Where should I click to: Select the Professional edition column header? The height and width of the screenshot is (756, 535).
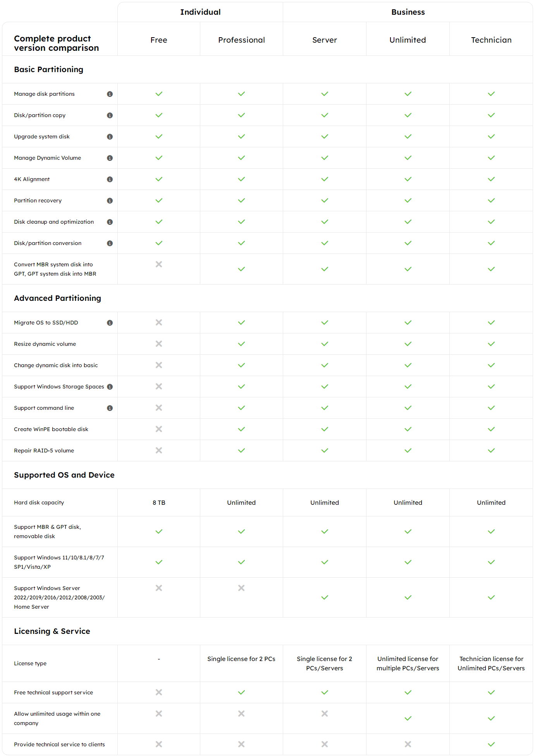pos(241,40)
